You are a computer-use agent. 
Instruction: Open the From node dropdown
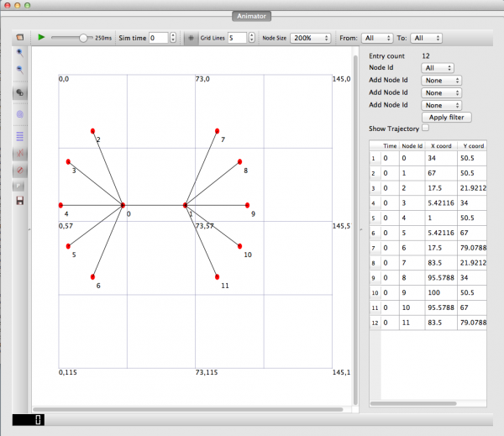376,38
